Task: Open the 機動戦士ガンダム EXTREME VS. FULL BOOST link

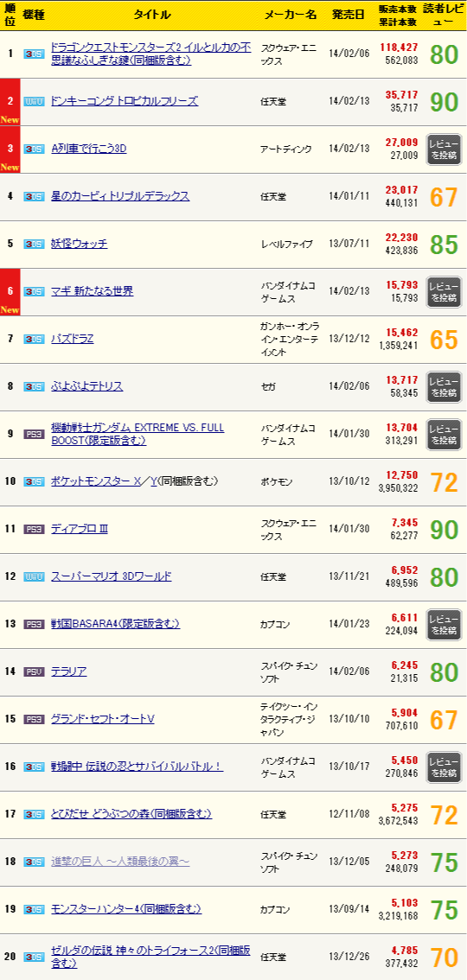Action: [x=138, y=434]
